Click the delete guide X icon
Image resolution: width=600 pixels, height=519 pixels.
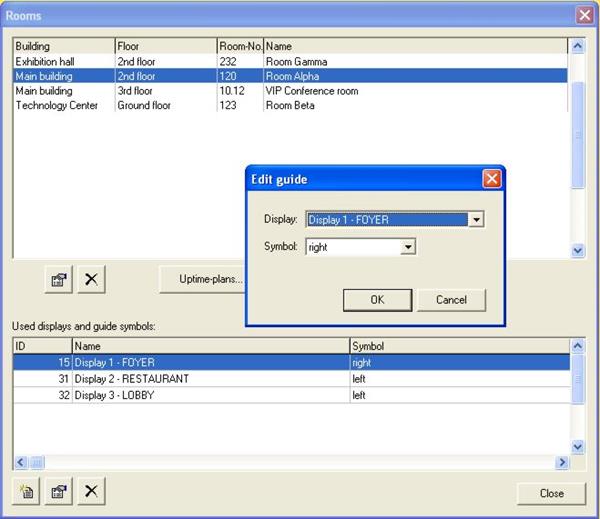point(91,492)
